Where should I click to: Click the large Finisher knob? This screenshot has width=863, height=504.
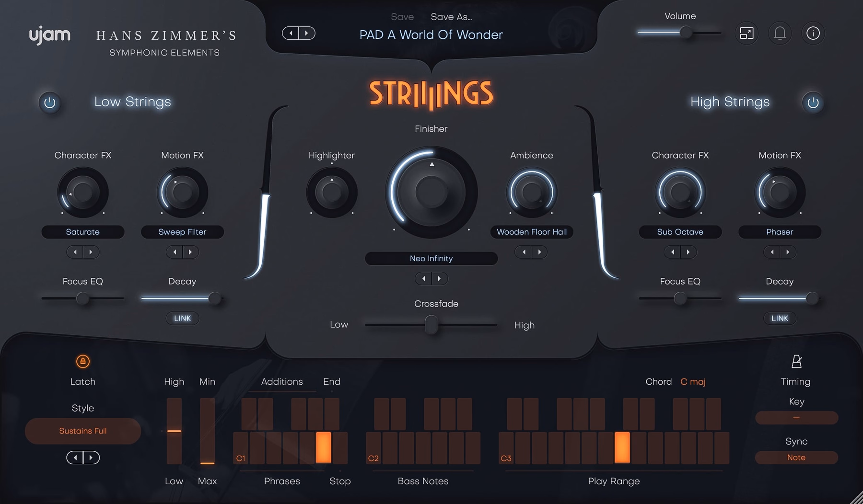(x=431, y=192)
